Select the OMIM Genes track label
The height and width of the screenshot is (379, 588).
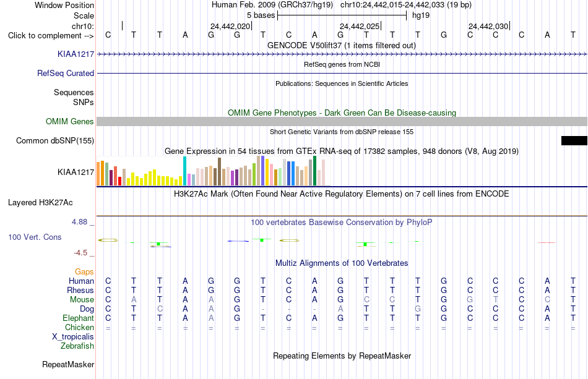pos(70,122)
